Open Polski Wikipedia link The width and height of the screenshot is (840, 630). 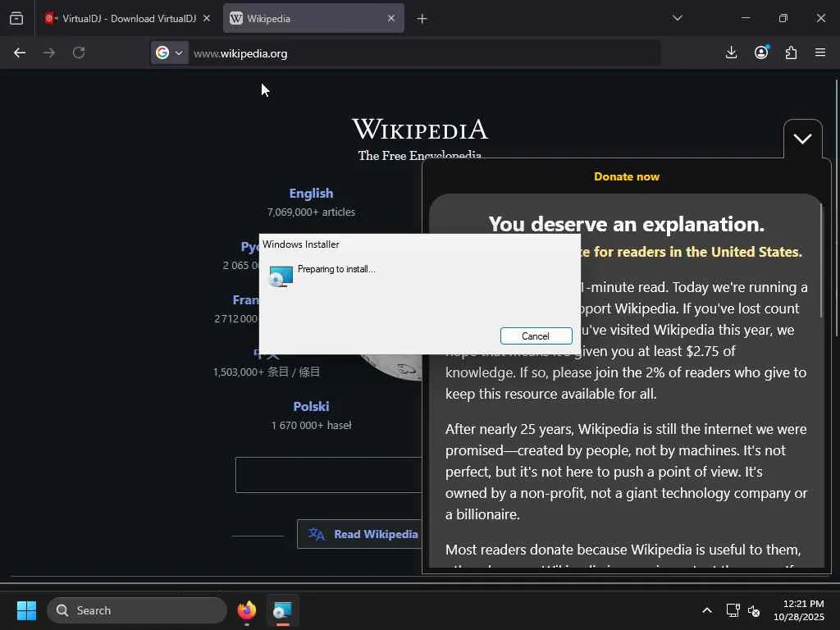(311, 407)
